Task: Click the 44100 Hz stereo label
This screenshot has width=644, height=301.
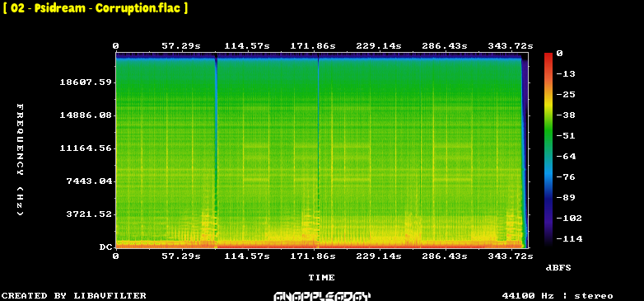Action: point(558,296)
